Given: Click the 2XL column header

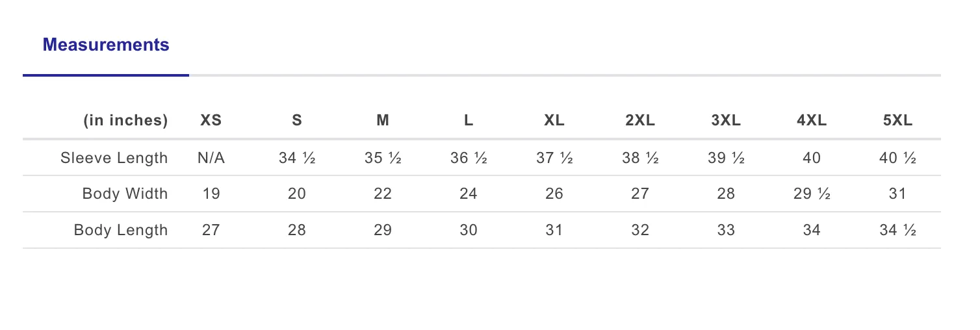Looking at the screenshot, I should [x=640, y=120].
